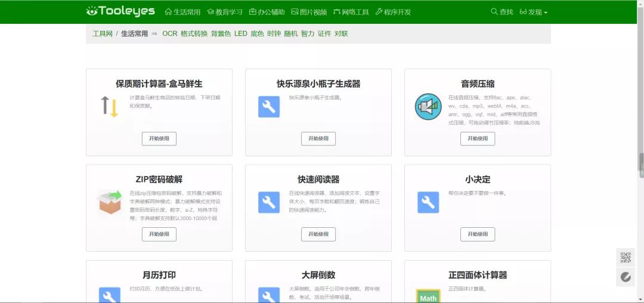
Task: Go to 工具网 breadcrumb
Action: coord(103,33)
